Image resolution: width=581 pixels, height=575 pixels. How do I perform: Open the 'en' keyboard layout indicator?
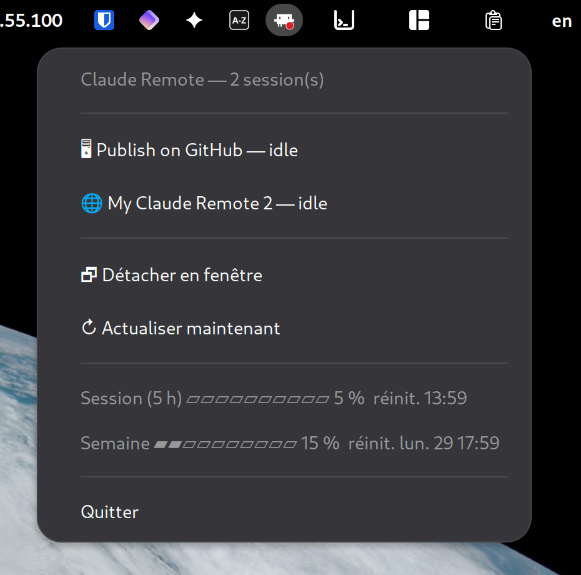point(562,21)
